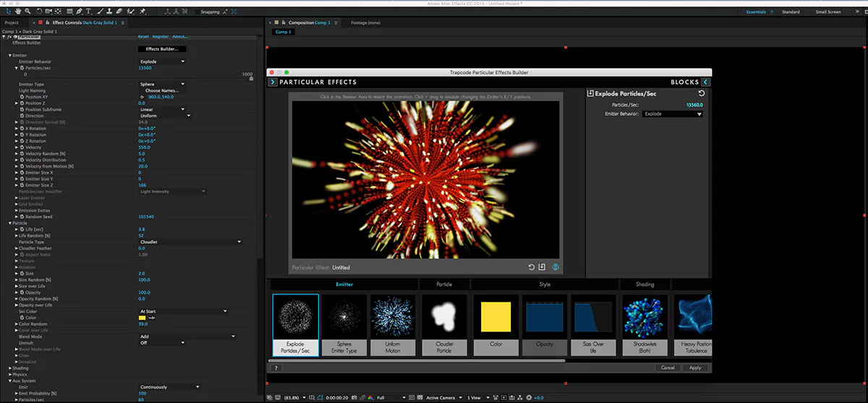Click Cancel in Effects Builder

click(668, 368)
